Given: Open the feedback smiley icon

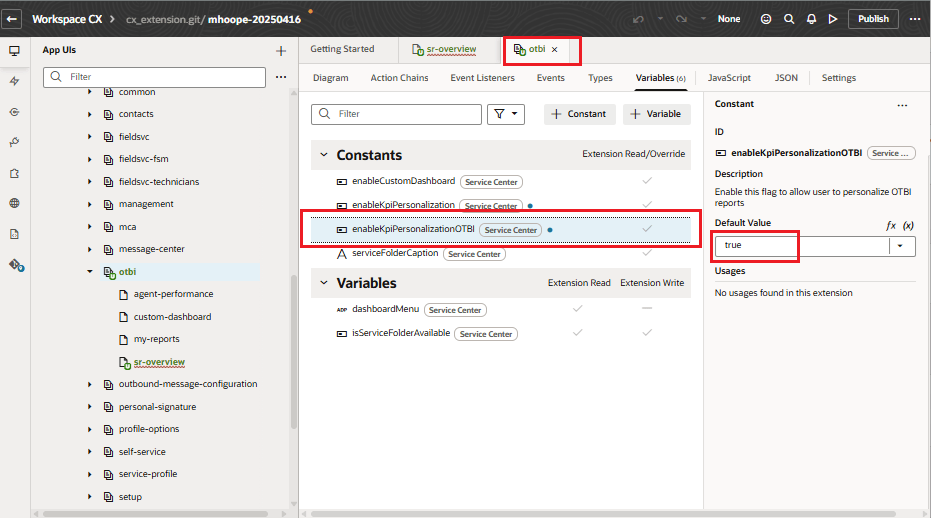Looking at the screenshot, I should pyautogui.click(x=766, y=19).
